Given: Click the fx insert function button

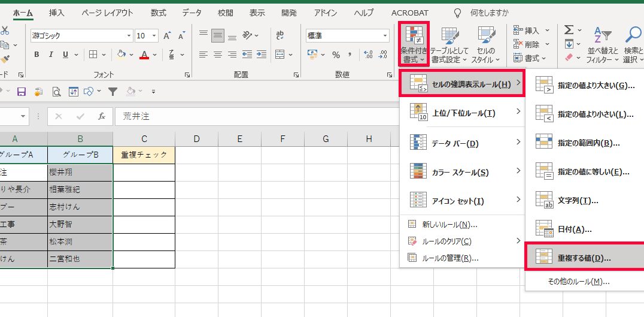Looking at the screenshot, I should click(102, 117).
